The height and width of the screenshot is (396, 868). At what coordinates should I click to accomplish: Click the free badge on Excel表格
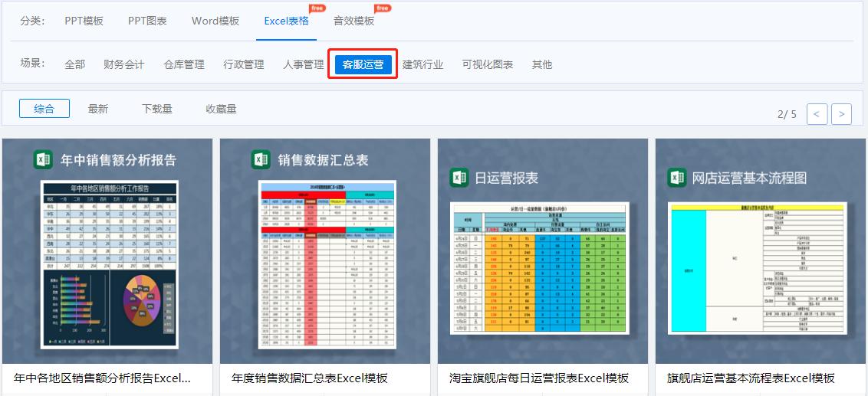(x=317, y=8)
